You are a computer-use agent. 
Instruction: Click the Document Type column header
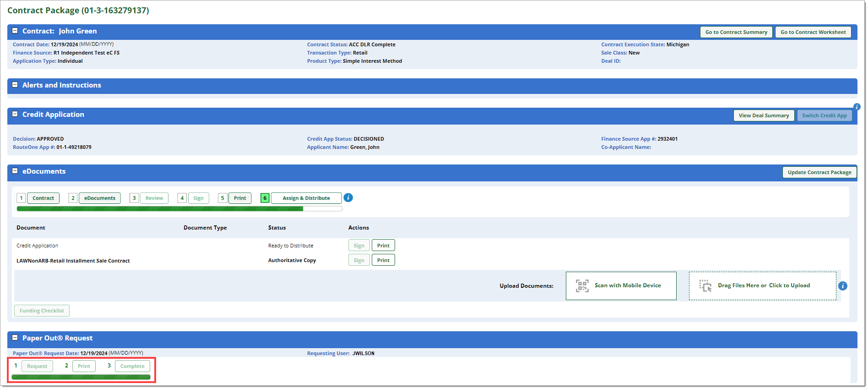[x=205, y=228]
